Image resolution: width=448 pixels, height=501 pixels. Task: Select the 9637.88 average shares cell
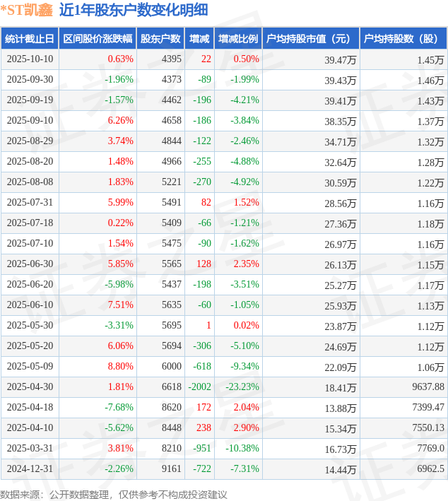click(x=426, y=387)
